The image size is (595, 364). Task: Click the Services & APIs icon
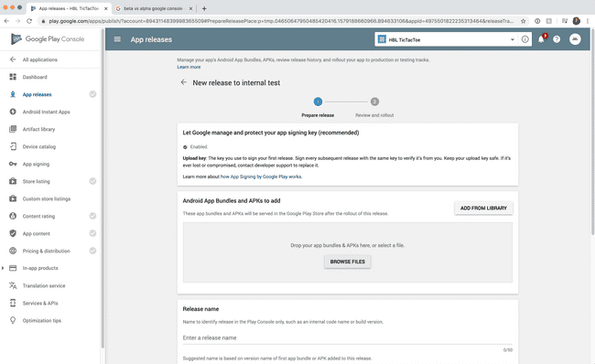tap(13, 303)
